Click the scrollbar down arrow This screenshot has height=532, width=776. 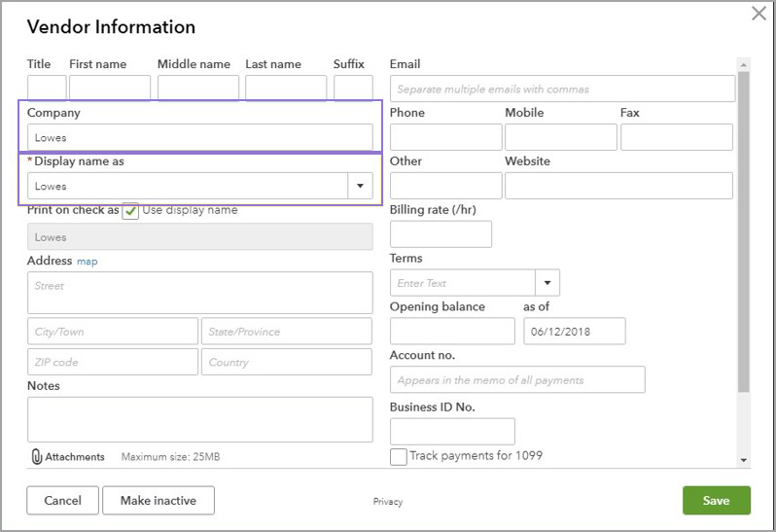point(743,460)
